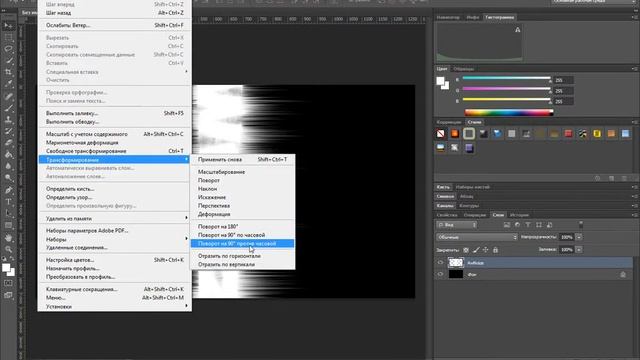Click the foreground color swatch in Color panel
The height and width of the screenshot is (360, 640).
(440, 81)
